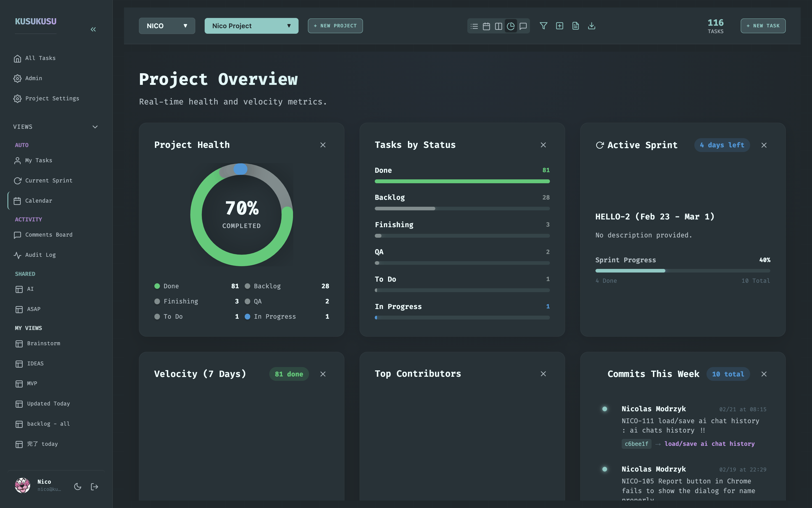Open the Audit Log from the sidebar

click(x=40, y=255)
